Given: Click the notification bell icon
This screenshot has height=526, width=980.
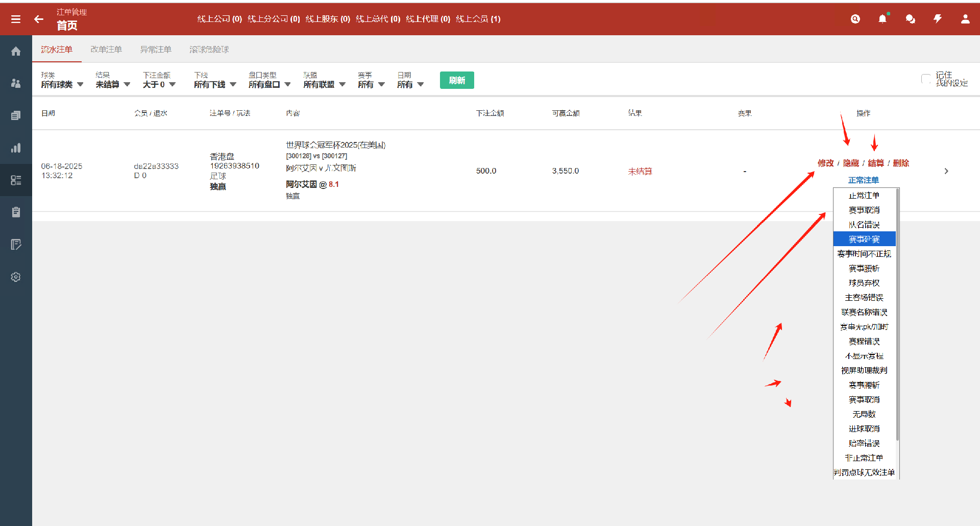Looking at the screenshot, I should coord(882,19).
